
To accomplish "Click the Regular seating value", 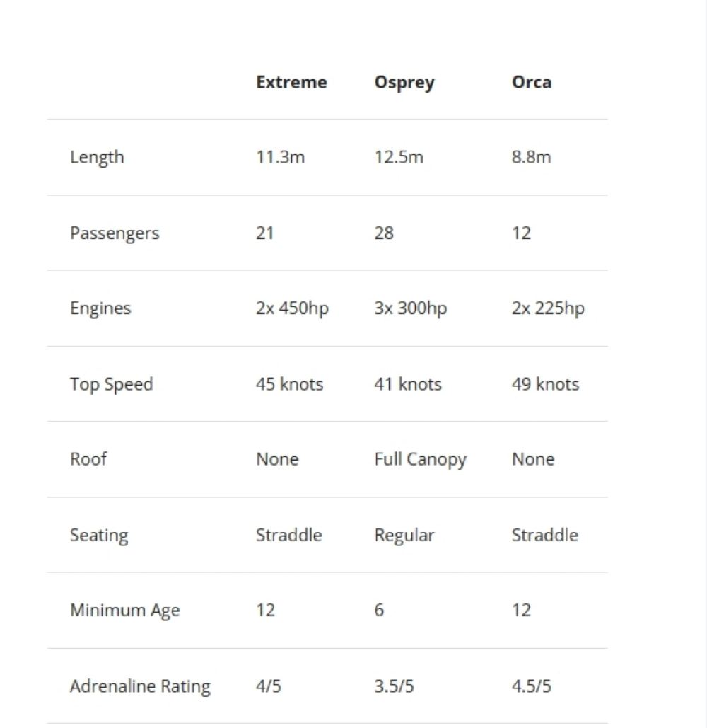I will [x=404, y=535].
